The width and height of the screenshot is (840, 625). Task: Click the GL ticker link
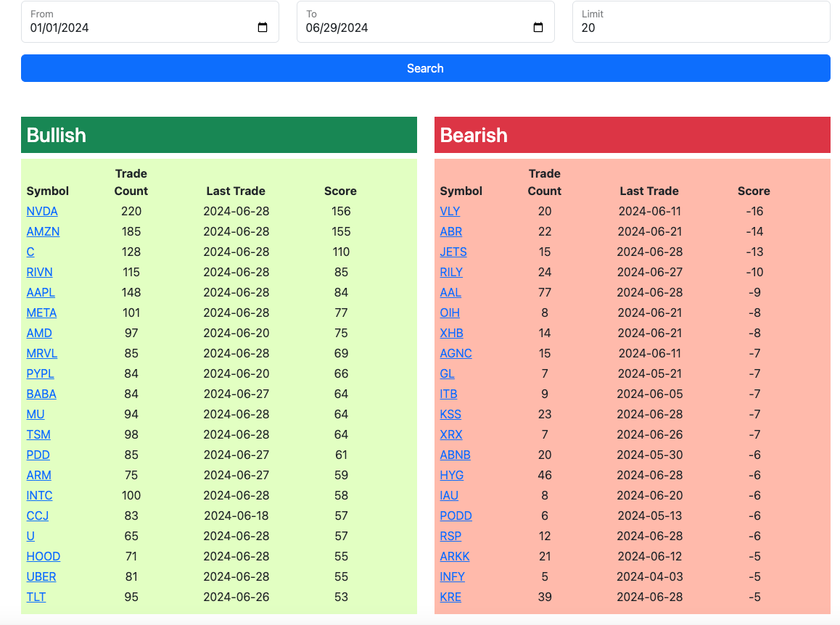(448, 374)
